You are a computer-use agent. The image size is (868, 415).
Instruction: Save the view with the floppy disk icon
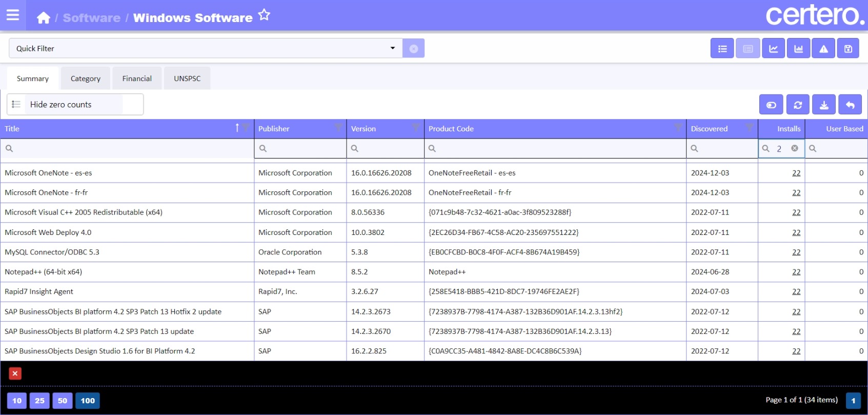click(849, 48)
